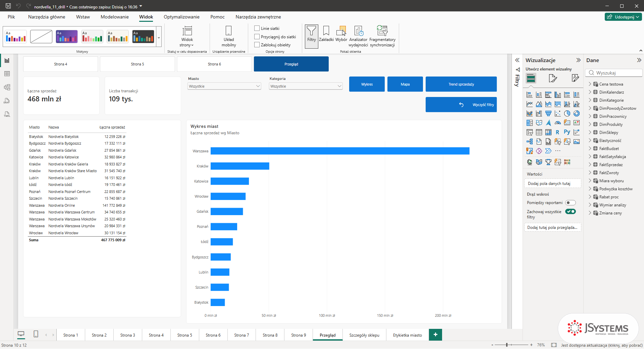
Task: Open the Zakładki (bookmarks) pane
Action: [326, 34]
